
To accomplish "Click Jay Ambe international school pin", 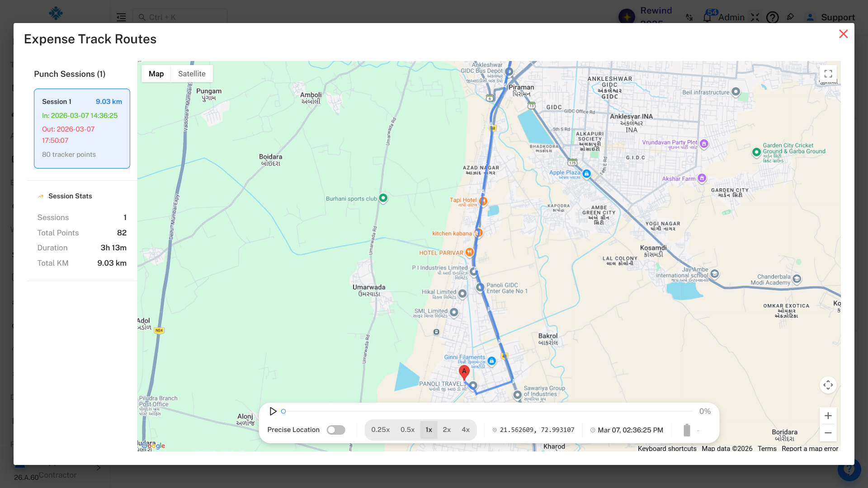I will (x=715, y=273).
